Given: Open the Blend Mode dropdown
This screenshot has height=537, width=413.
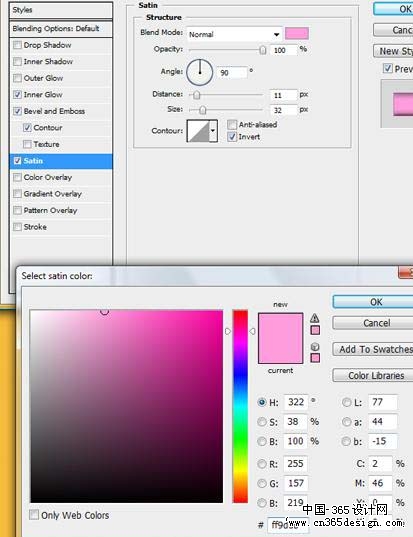Looking at the screenshot, I should coord(235,34).
